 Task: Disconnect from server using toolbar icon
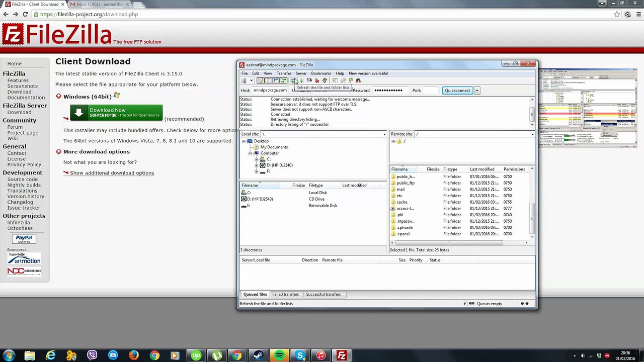(x=317, y=80)
